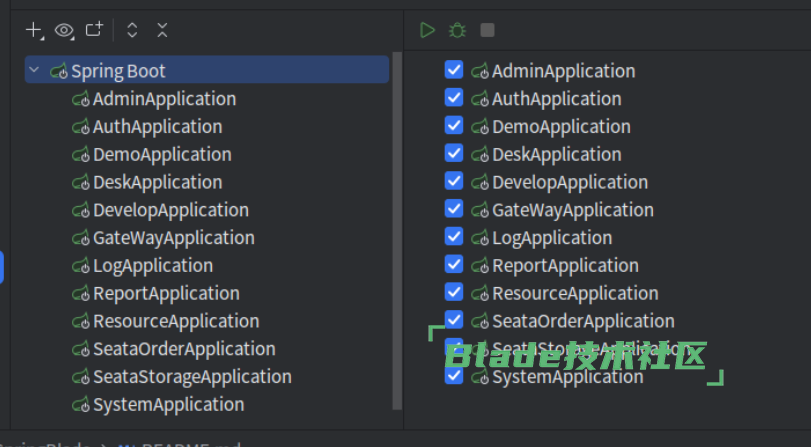Click the Open in new tab icon
Screen dimensions: 811x447
(94, 29)
